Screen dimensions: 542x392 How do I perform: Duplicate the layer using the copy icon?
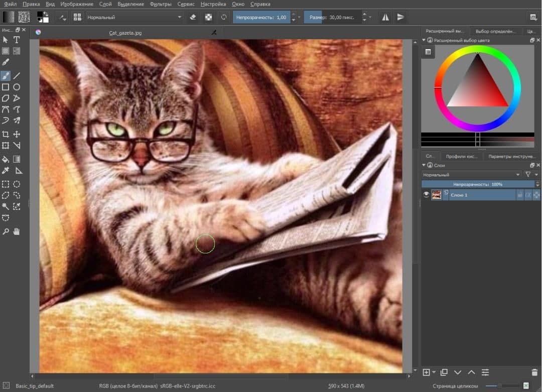coord(444,372)
